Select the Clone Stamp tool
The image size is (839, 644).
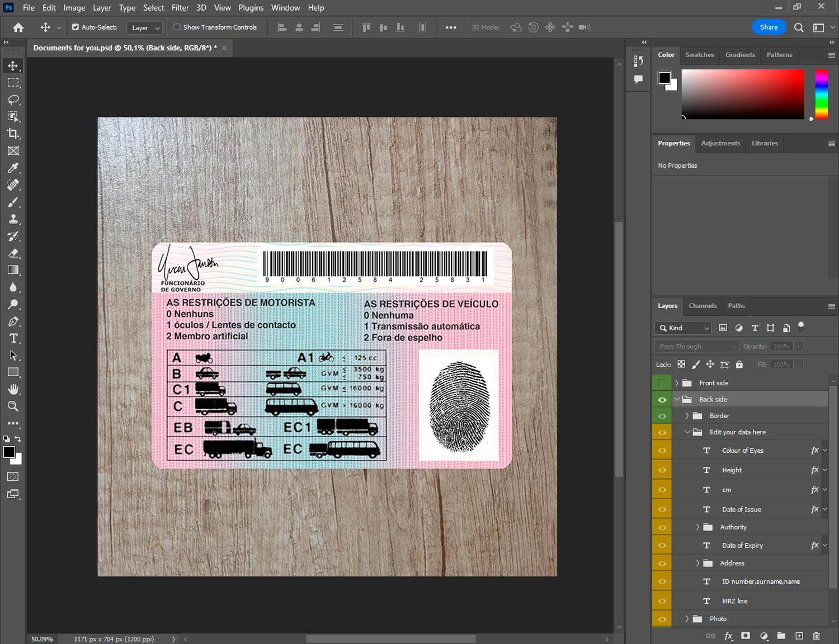tap(13, 219)
